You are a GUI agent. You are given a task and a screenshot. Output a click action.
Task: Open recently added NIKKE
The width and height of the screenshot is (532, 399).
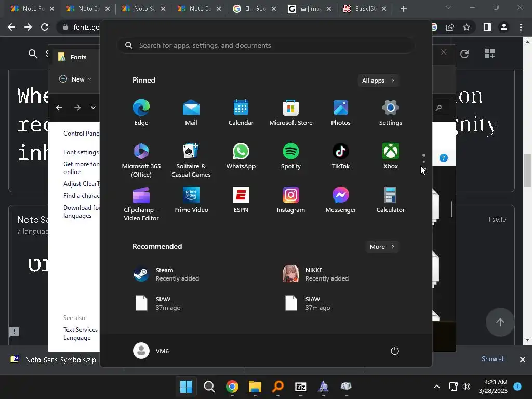pos(315,274)
